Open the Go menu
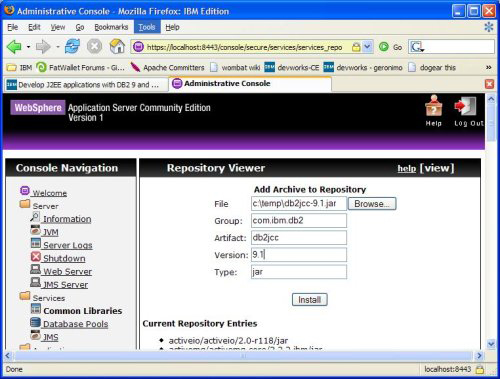Viewport: 500px width, 379px height. (x=80, y=27)
